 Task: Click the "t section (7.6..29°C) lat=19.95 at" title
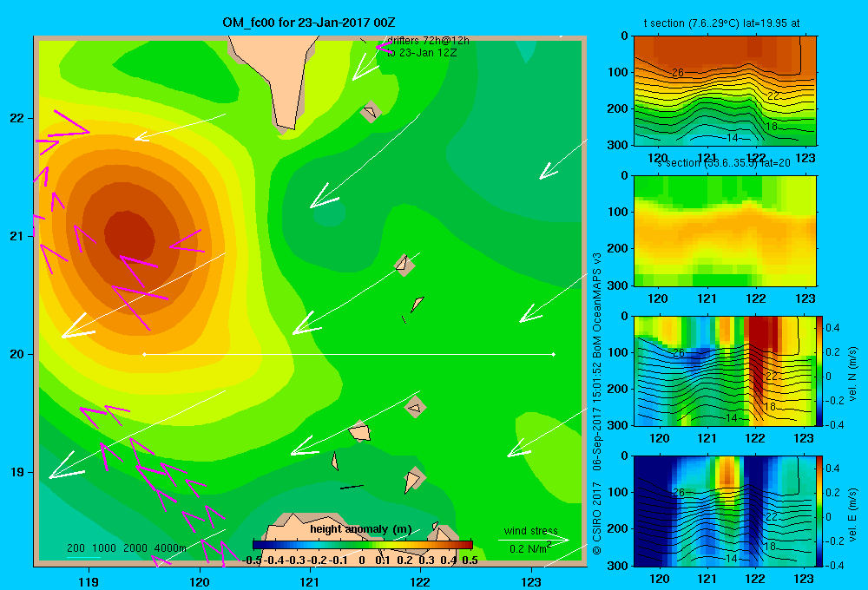click(x=721, y=23)
